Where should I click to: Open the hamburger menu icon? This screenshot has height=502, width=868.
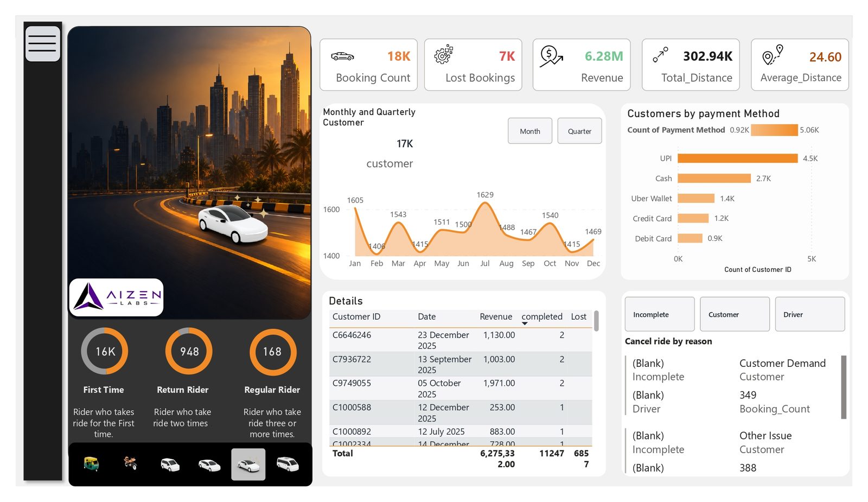[42, 43]
